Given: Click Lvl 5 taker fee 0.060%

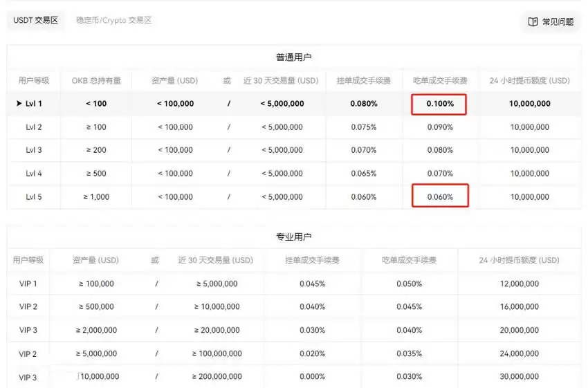Looking at the screenshot, I should (x=440, y=197).
